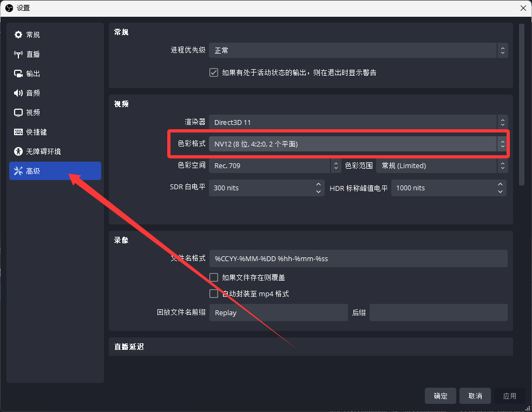Enable overwrite if file exists (如果文件存在则覆盖)
This screenshot has width=532, height=412.
[214, 277]
